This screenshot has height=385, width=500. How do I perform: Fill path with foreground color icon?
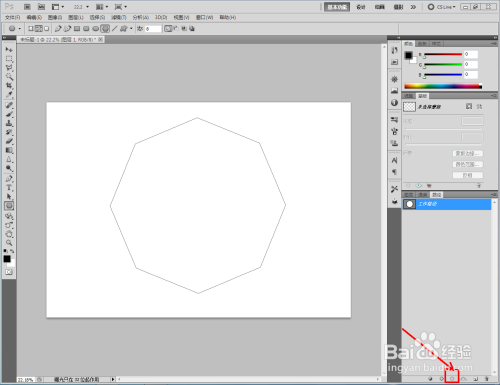click(x=430, y=379)
